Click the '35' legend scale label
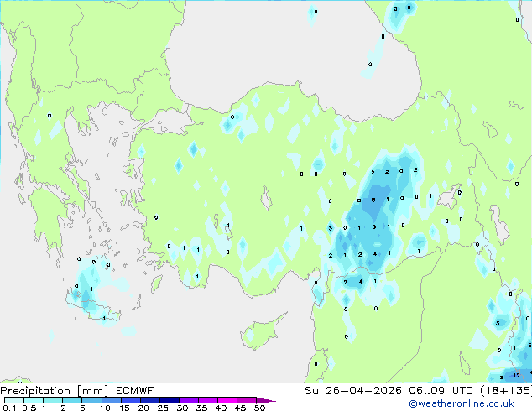Screen dimensions: 532x411 click(201, 408)
